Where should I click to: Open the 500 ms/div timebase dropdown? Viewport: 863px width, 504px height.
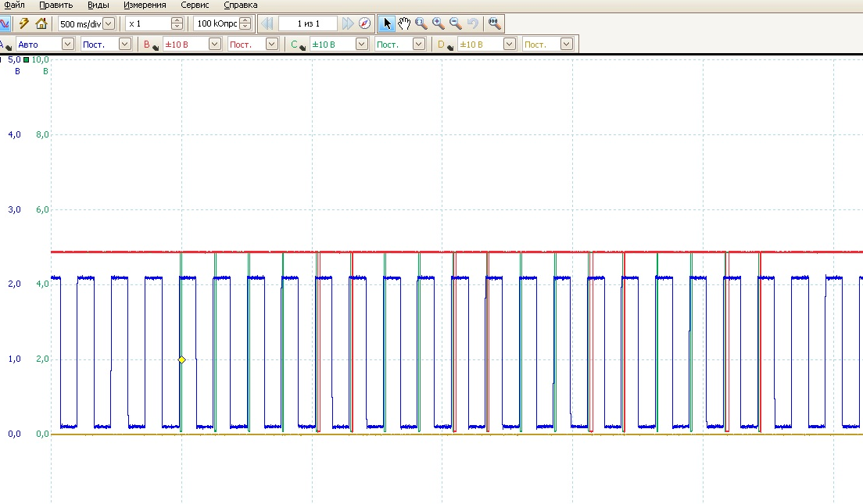coord(109,23)
